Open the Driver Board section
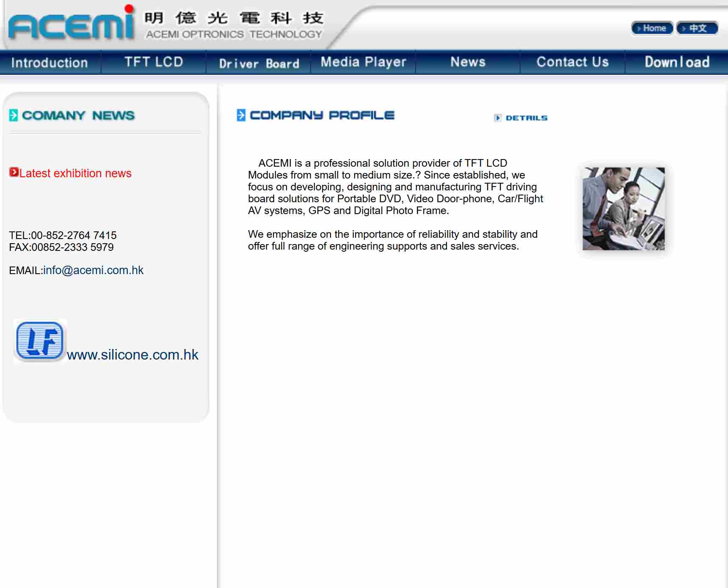The image size is (728, 588). tap(259, 63)
